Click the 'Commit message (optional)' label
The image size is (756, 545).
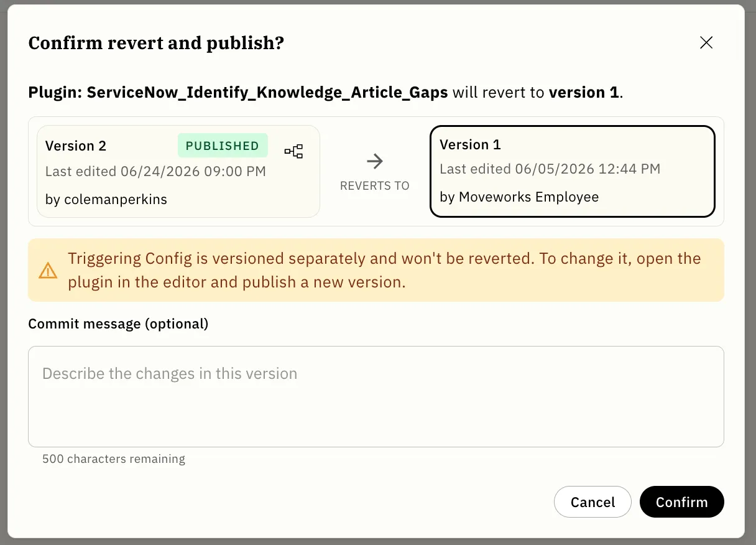click(118, 324)
